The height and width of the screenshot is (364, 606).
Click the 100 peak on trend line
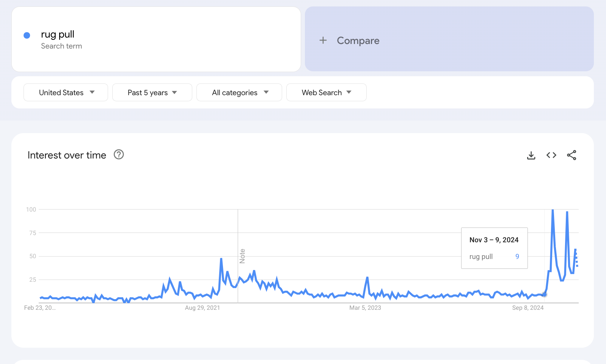tap(553, 210)
